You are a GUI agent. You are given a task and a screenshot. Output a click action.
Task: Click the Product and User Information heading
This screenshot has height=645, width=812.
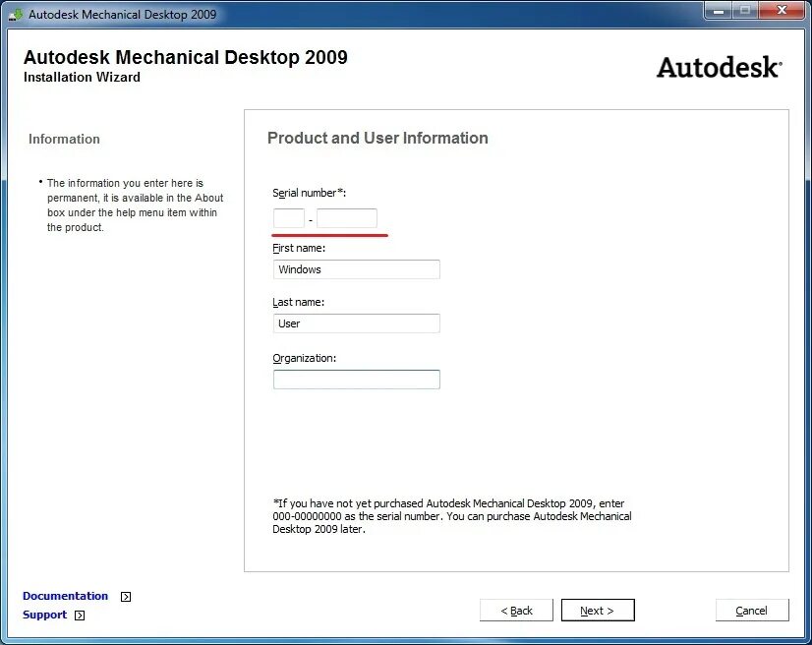(x=377, y=138)
